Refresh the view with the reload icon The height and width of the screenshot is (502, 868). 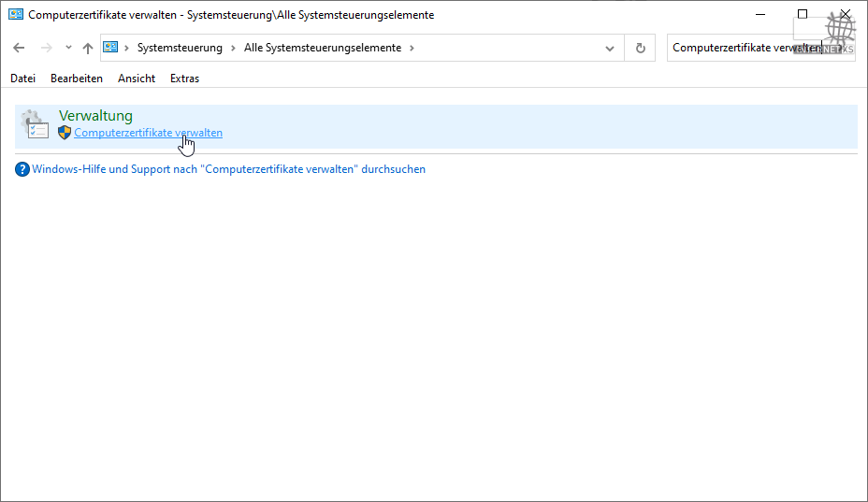[641, 49]
